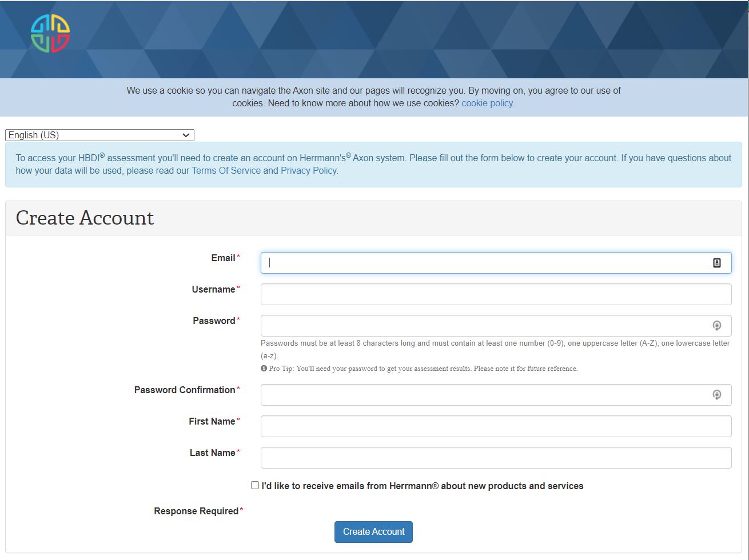The image size is (749, 560).
Task: Select the Password input field
Action: click(x=486, y=326)
